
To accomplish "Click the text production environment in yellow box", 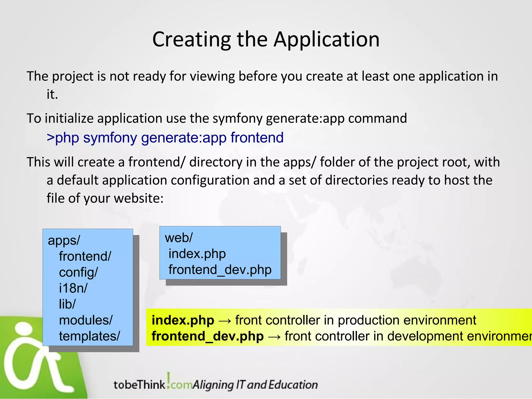I will pos(407,320).
